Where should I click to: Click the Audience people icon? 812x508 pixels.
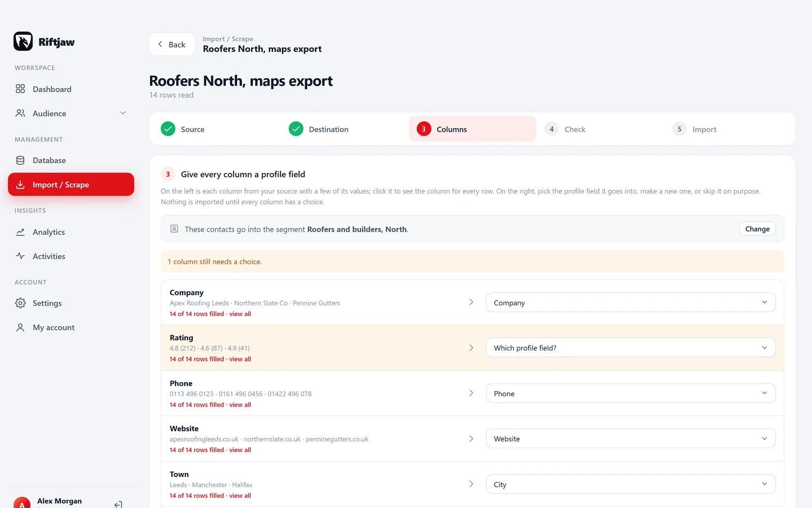pos(20,113)
